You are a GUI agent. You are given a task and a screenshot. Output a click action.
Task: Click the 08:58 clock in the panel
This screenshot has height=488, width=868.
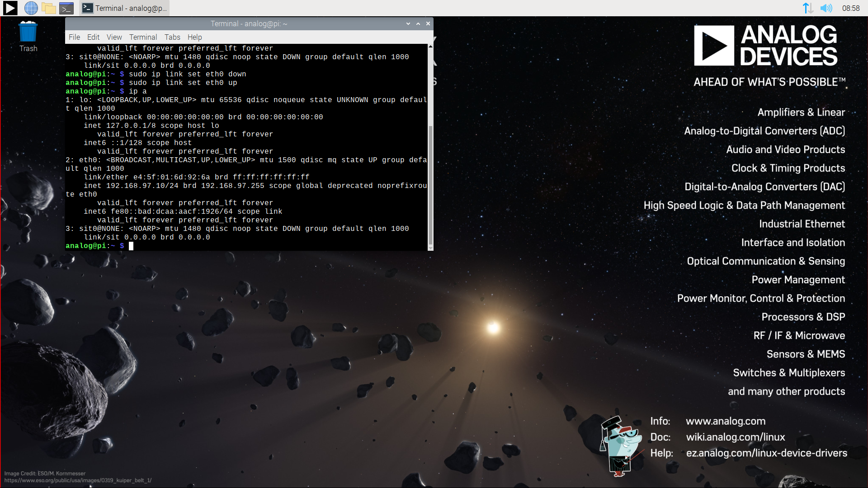pos(850,8)
